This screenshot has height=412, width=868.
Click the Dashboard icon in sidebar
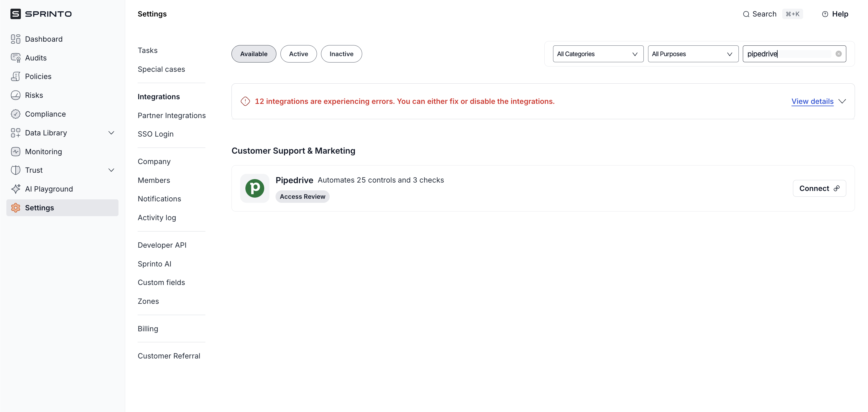point(16,39)
